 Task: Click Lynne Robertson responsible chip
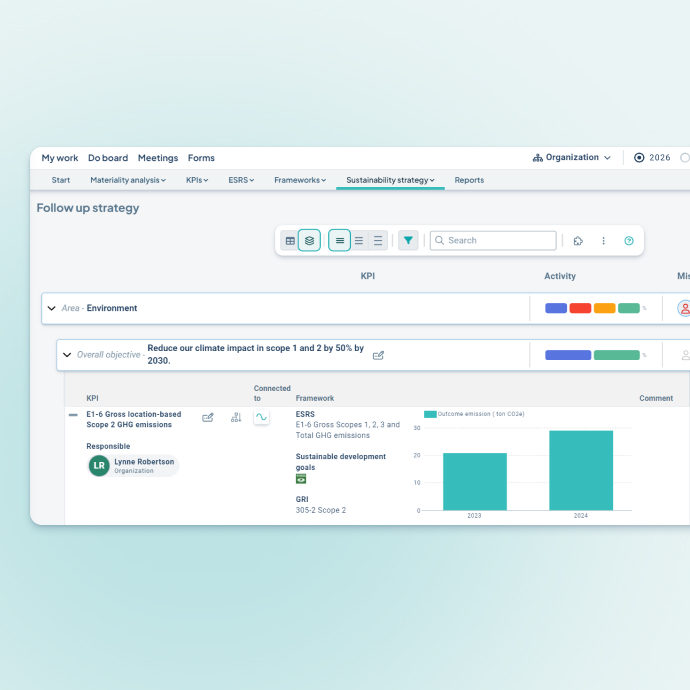tap(133, 466)
